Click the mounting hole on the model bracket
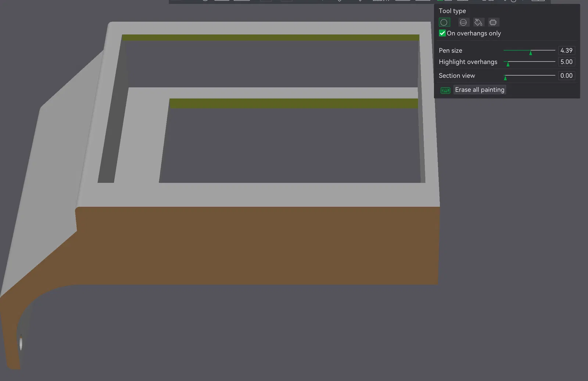The image size is (588, 381). [21, 343]
